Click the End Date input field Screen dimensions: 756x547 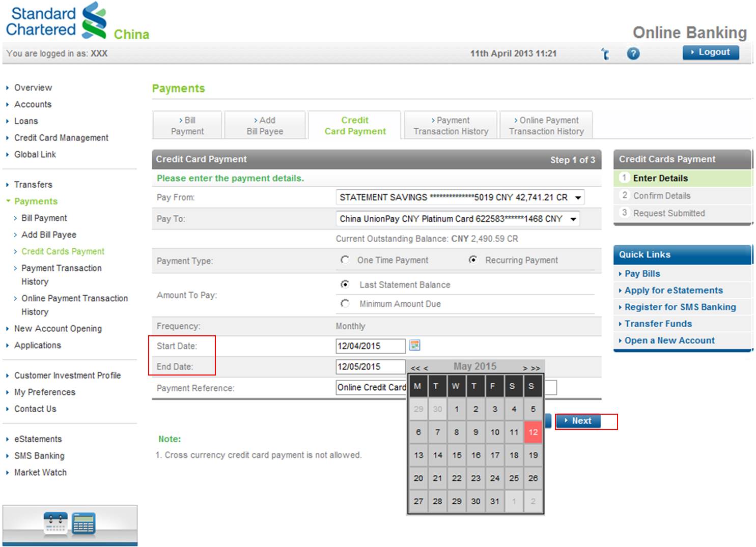(371, 366)
